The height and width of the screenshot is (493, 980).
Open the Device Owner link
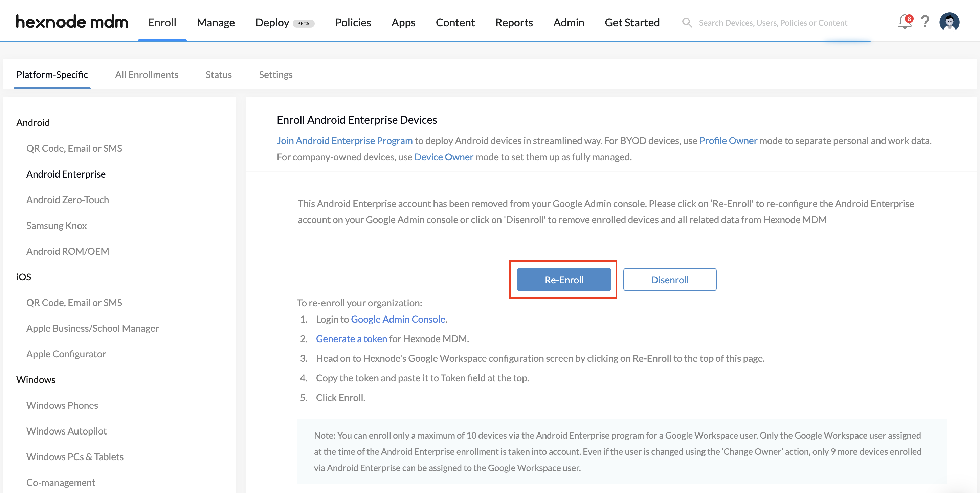tap(444, 157)
